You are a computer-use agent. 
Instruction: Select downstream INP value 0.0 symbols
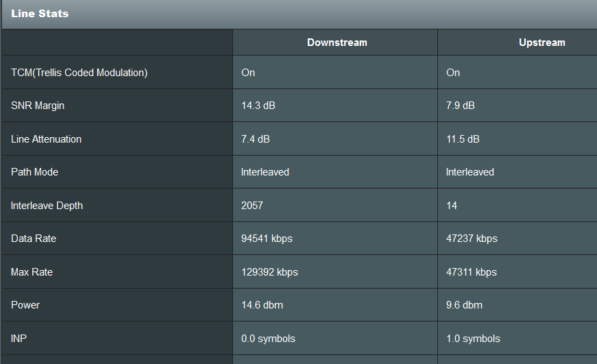[269, 339]
